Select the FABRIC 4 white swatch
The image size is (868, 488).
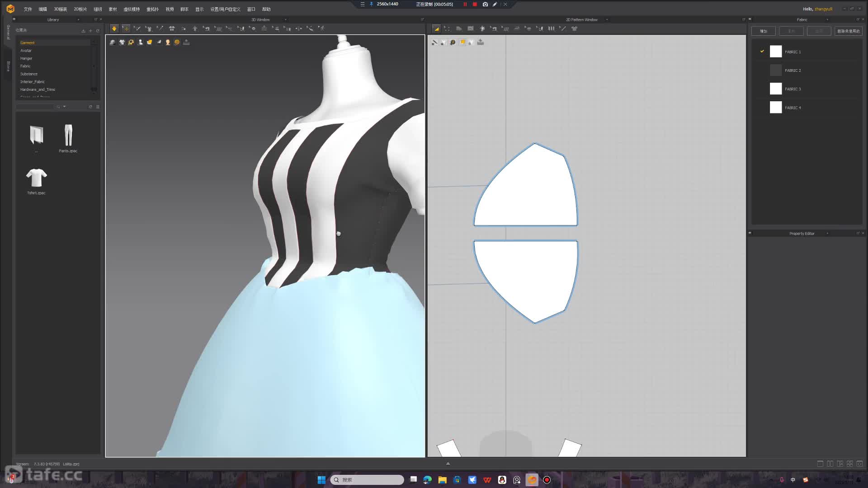coord(776,108)
